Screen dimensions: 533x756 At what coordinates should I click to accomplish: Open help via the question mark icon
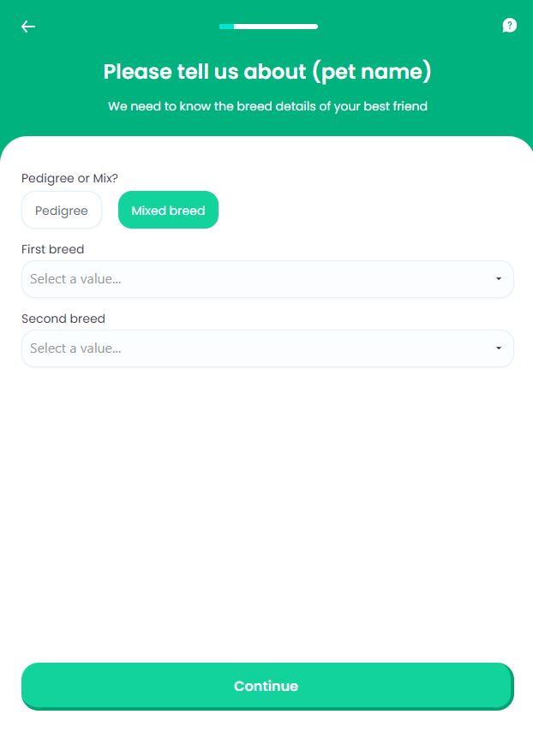[x=510, y=26]
